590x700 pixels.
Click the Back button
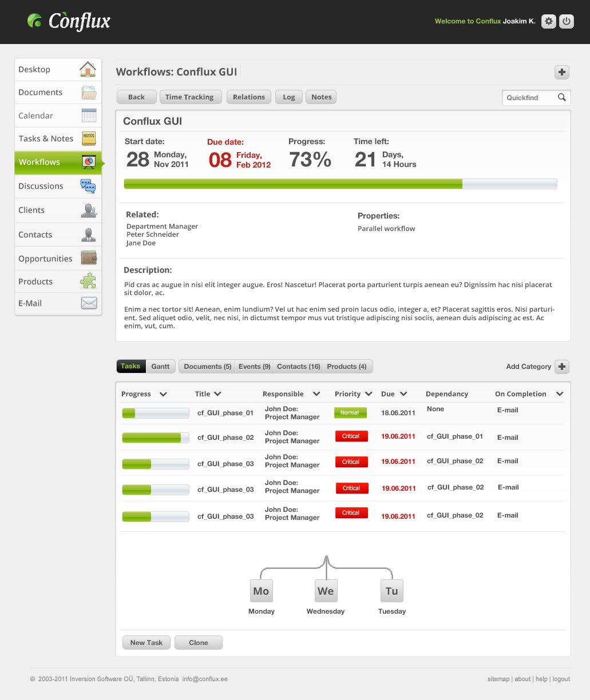pos(136,97)
